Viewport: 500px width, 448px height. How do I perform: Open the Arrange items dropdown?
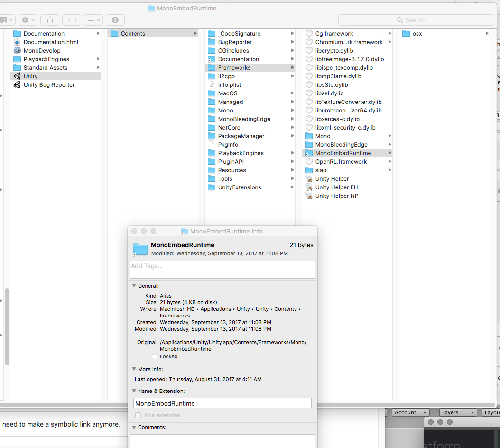93,20
